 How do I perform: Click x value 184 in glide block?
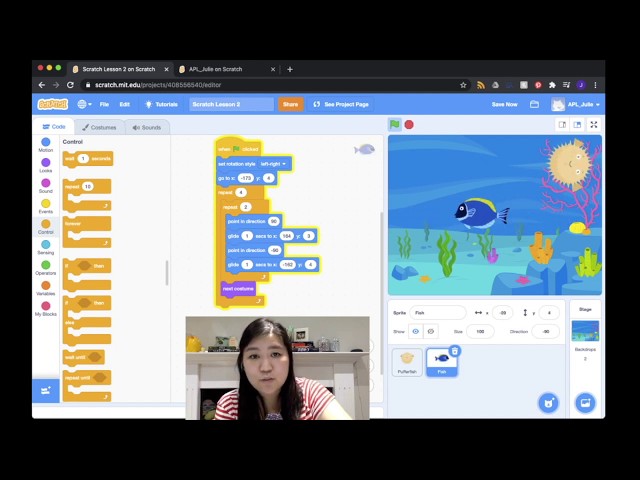[287, 236]
